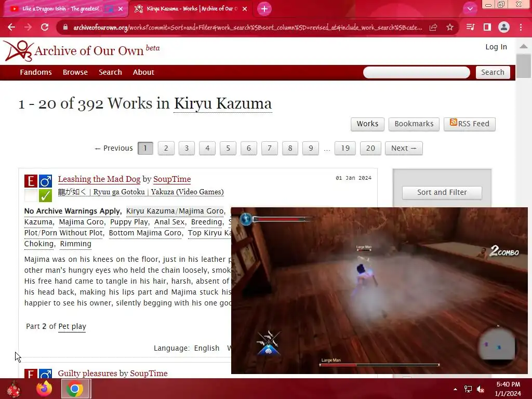Open the Browse menu
This screenshot has width=532, height=399.
pyautogui.click(x=75, y=72)
